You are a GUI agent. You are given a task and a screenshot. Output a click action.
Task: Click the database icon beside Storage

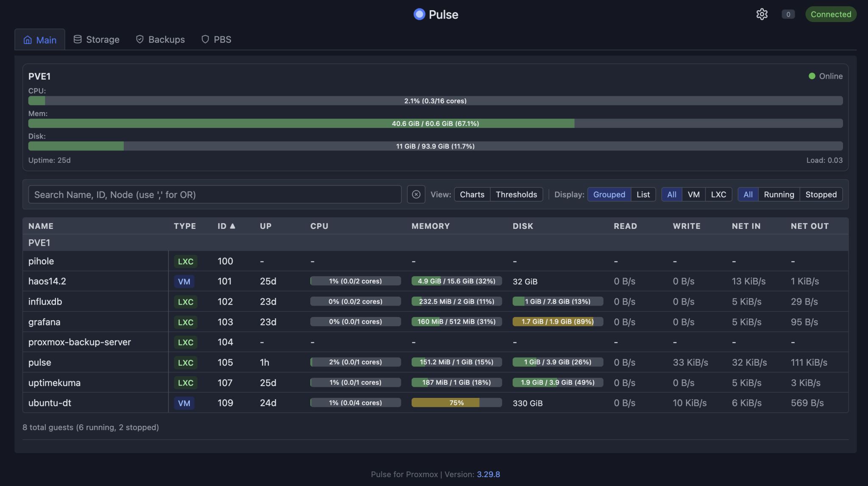pos(77,39)
